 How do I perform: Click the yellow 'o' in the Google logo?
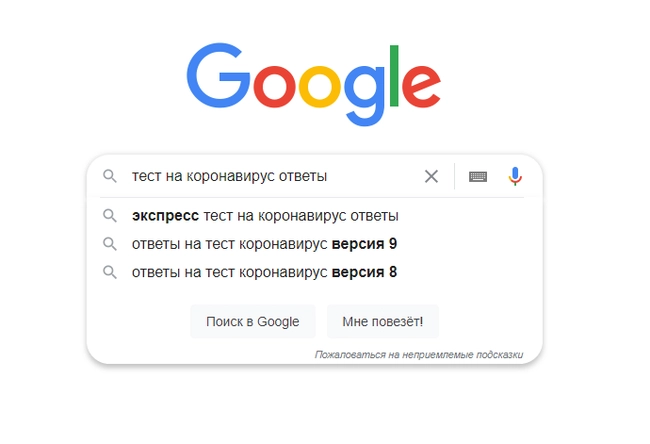click(x=320, y=86)
